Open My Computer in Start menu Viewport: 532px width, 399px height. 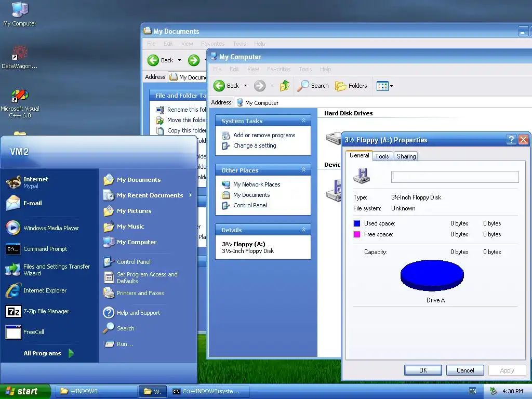[x=130, y=242]
